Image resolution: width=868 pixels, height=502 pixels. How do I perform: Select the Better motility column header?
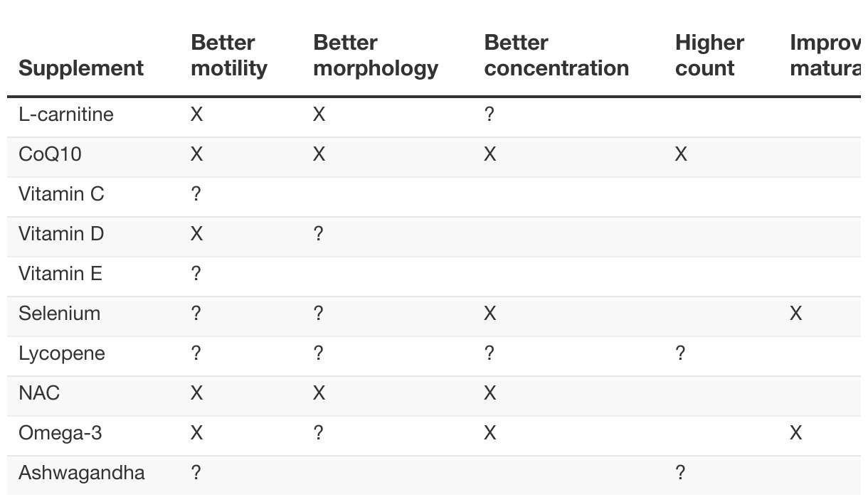coord(229,55)
